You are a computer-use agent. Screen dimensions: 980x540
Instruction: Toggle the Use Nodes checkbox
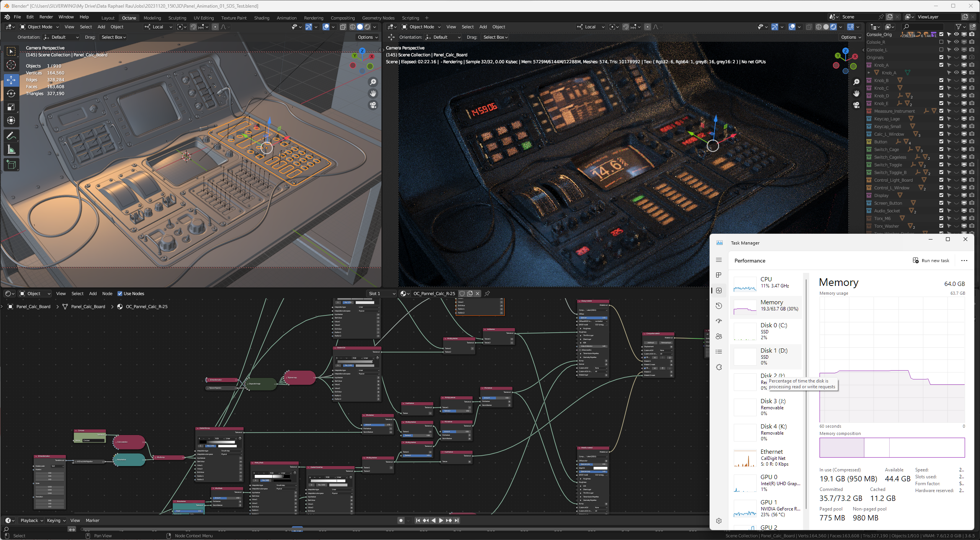pyautogui.click(x=120, y=294)
